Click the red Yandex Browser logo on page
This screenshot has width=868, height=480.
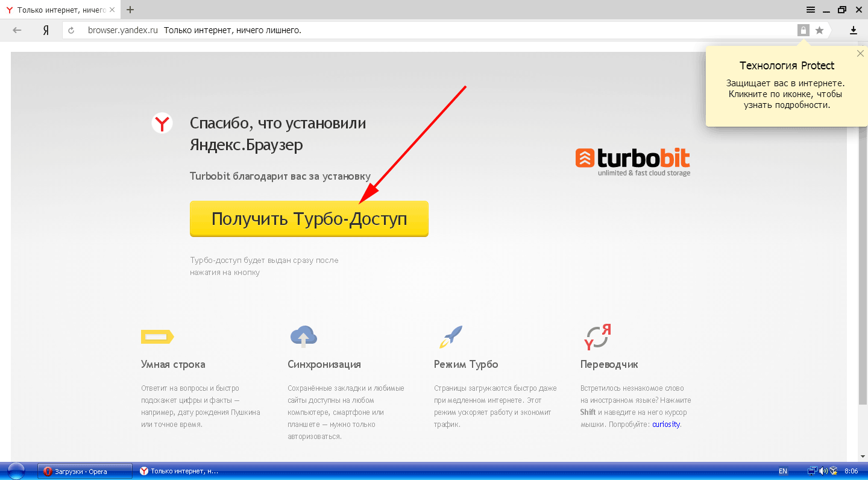[x=162, y=123]
